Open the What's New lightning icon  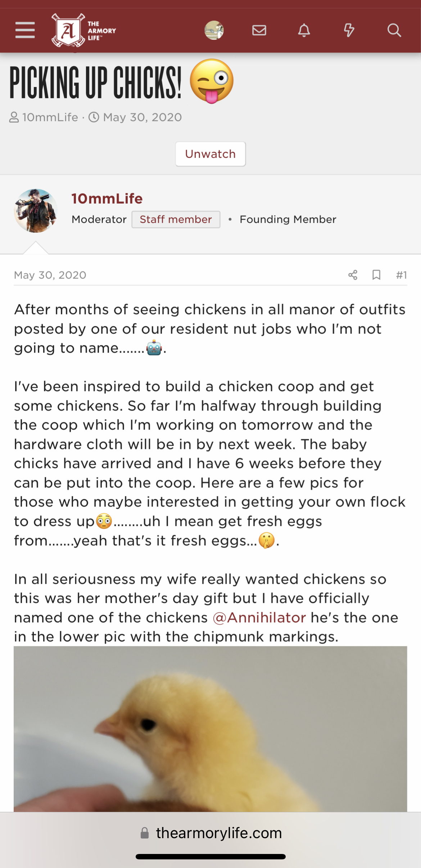point(349,30)
